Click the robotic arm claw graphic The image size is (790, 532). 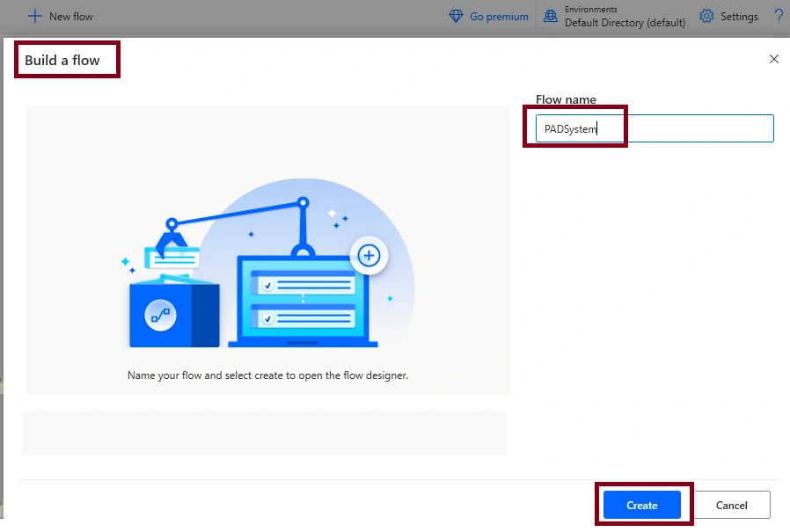click(172, 239)
